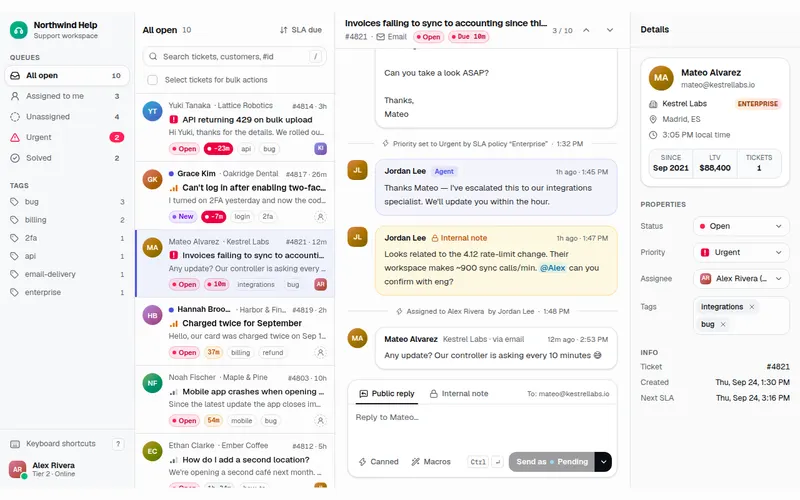Remove the bug tag
This screenshot has height=500, width=800.
(723, 324)
